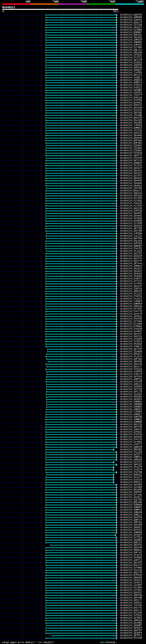Screen dimensions: 146x644
Task: Click the alignment bar for UniRef100_Q575T2
Action: coord(85,635)
